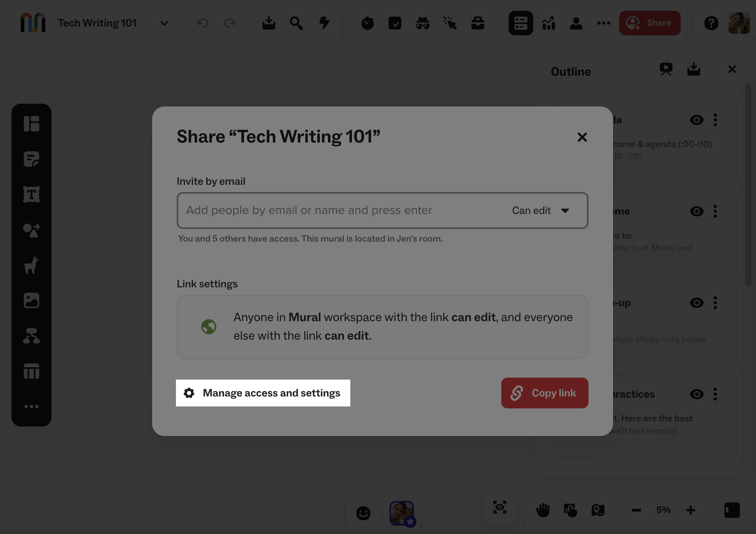Screen dimensions: 756x534
Task: Click the voting checkbox icon in toolbar
Action: 395,23
